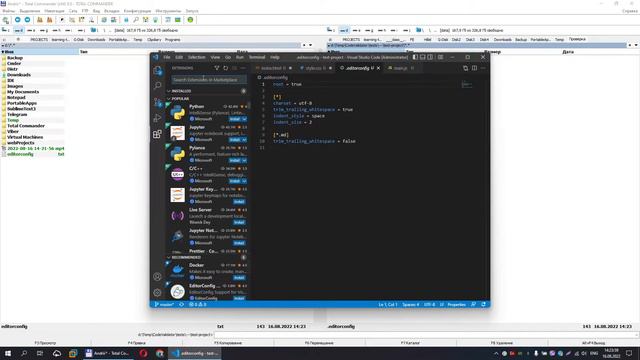
Task: Click C/C++ extension icon
Action: pyautogui.click(x=178, y=174)
